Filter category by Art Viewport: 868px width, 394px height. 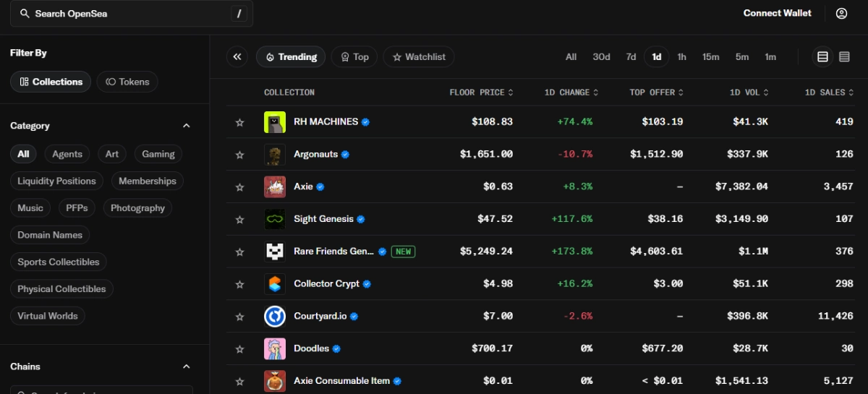click(112, 154)
